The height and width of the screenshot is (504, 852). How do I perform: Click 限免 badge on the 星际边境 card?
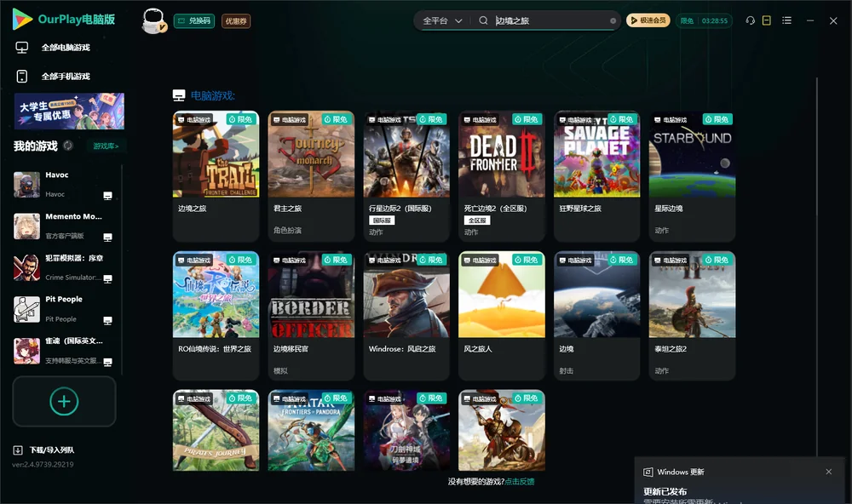717,119
